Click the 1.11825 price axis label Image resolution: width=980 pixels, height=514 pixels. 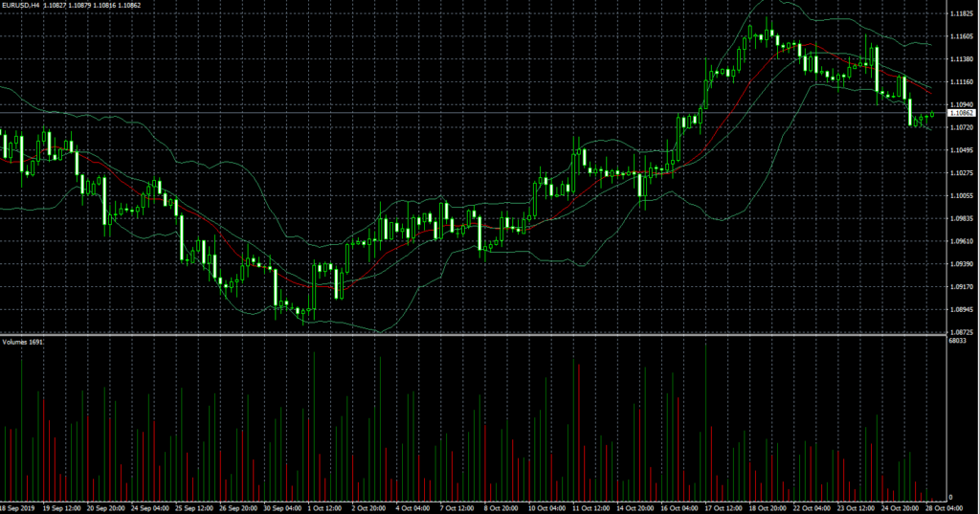pyautogui.click(x=961, y=13)
